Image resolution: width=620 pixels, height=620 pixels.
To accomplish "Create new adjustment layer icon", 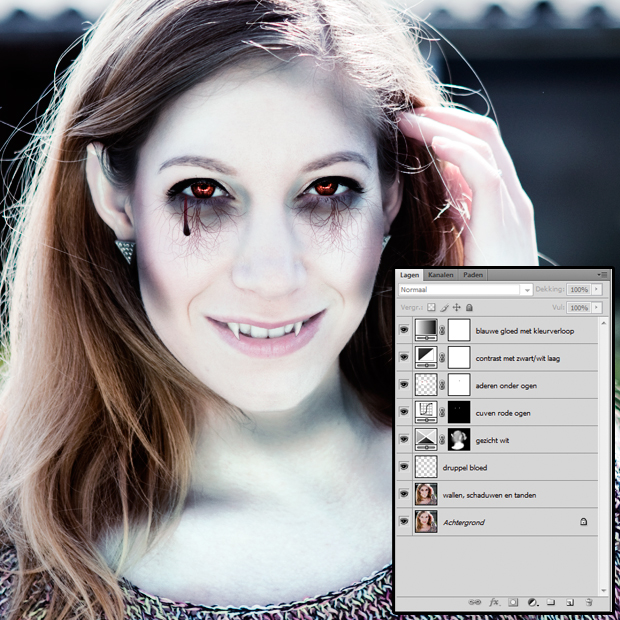I will point(532,602).
